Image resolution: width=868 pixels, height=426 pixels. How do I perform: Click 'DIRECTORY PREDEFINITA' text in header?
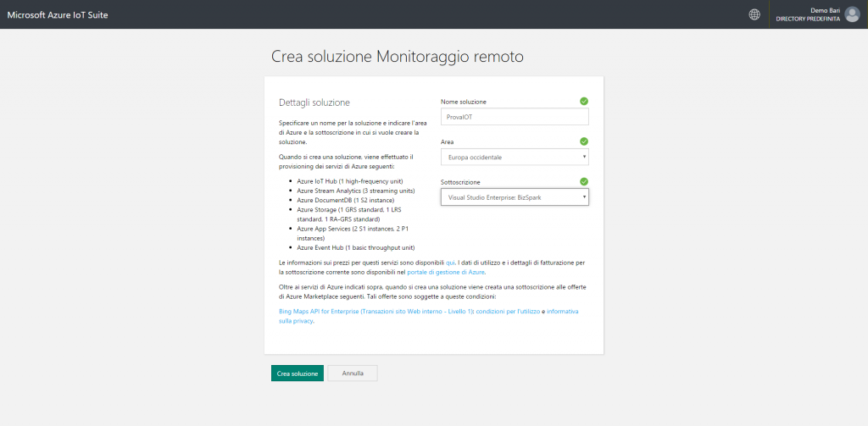(x=808, y=19)
